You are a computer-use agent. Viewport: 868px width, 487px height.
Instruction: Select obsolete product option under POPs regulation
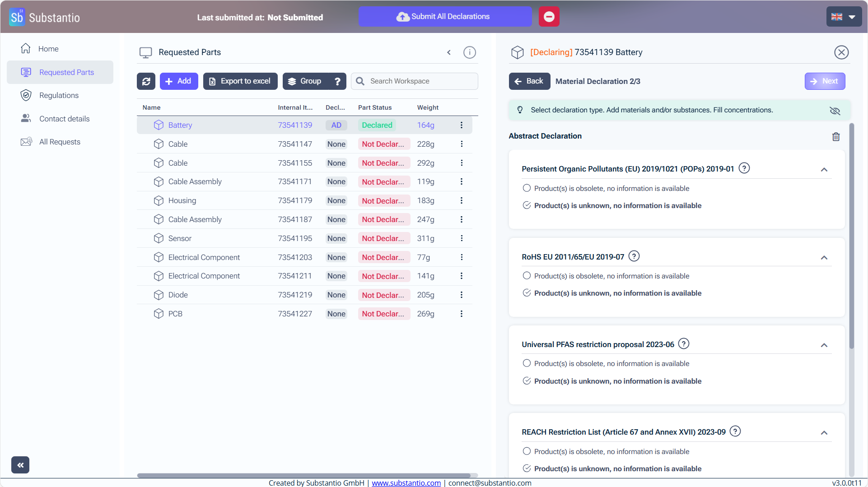click(527, 188)
